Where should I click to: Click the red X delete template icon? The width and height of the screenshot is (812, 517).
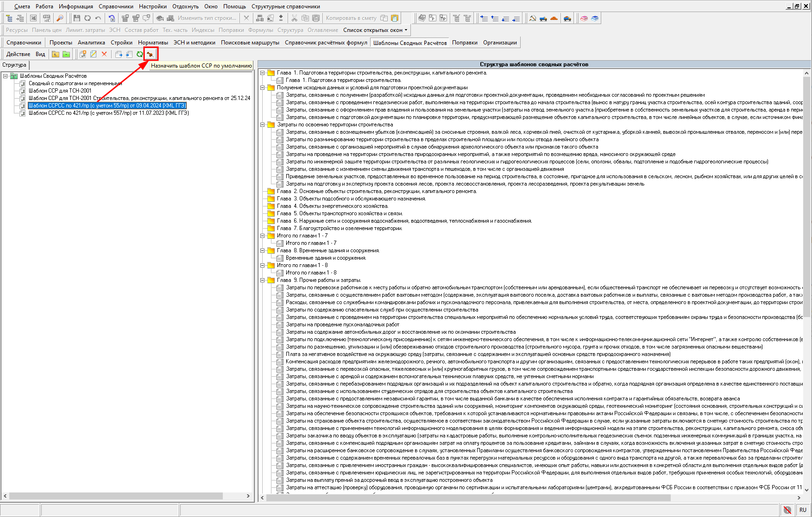[x=104, y=54]
